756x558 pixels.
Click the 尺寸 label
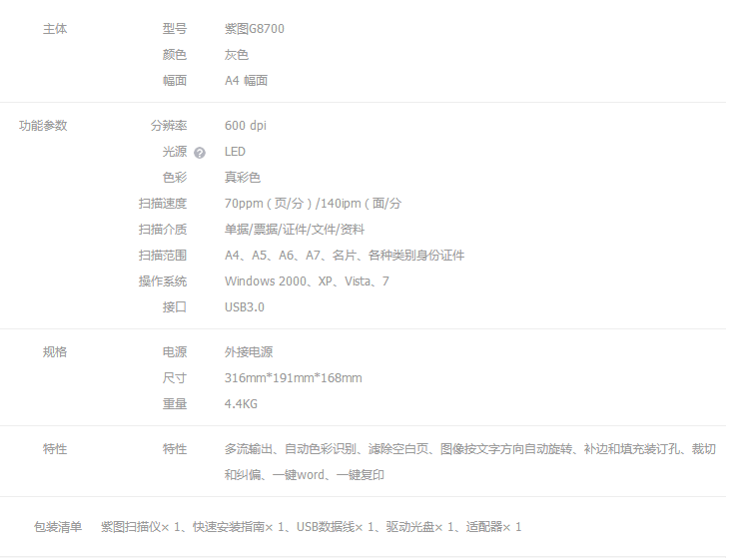(x=175, y=378)
